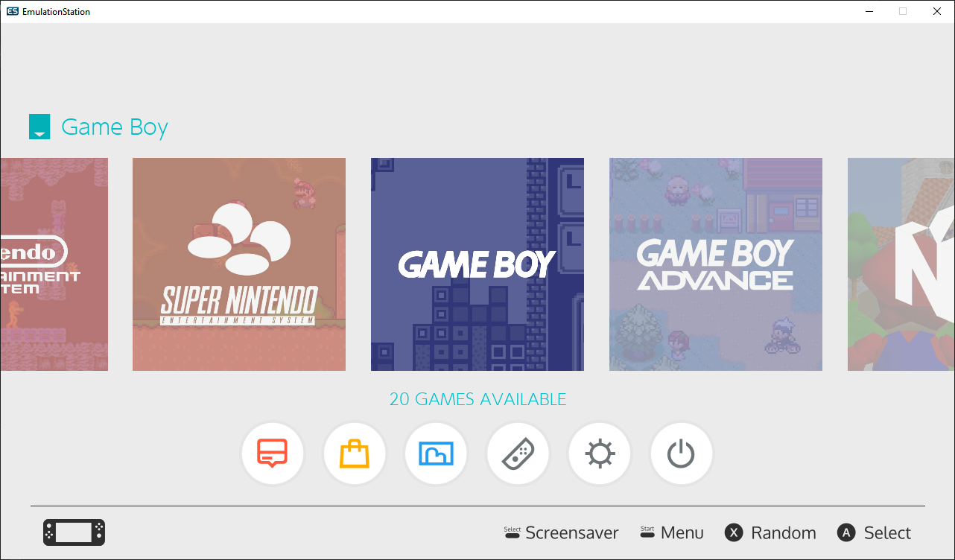Click the 'Game Boy' heading text

[x=115, y=127]
